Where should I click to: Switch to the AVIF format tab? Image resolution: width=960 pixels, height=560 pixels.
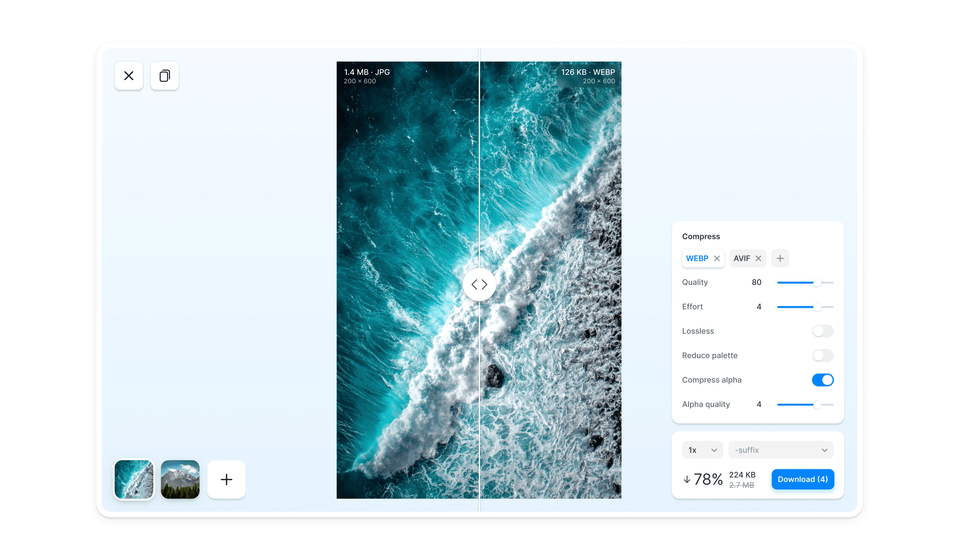click(741, 259)
